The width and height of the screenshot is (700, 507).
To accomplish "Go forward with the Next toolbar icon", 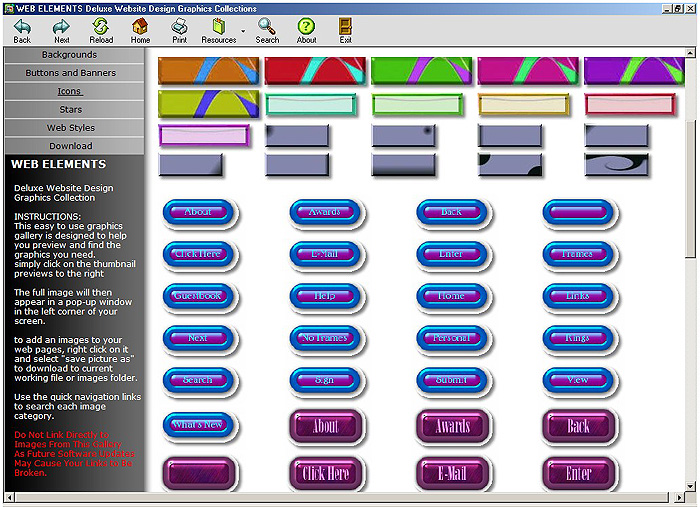I will pyautogui.click(x=61, y=31).
